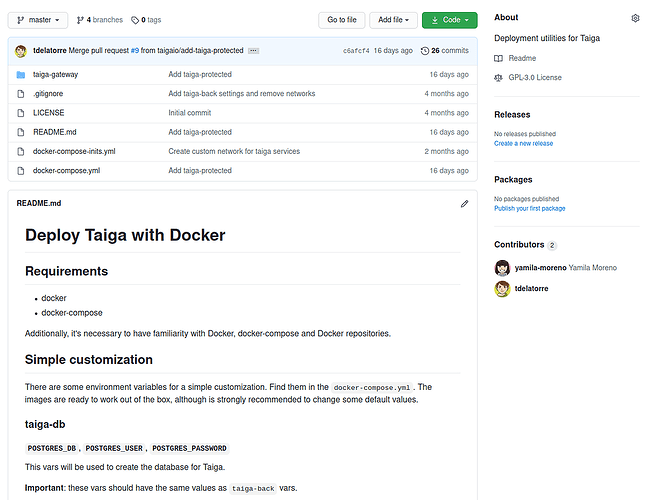Click the license scale icon
Viewport: 648px width, 500px height.
click(x=498, y=78)
